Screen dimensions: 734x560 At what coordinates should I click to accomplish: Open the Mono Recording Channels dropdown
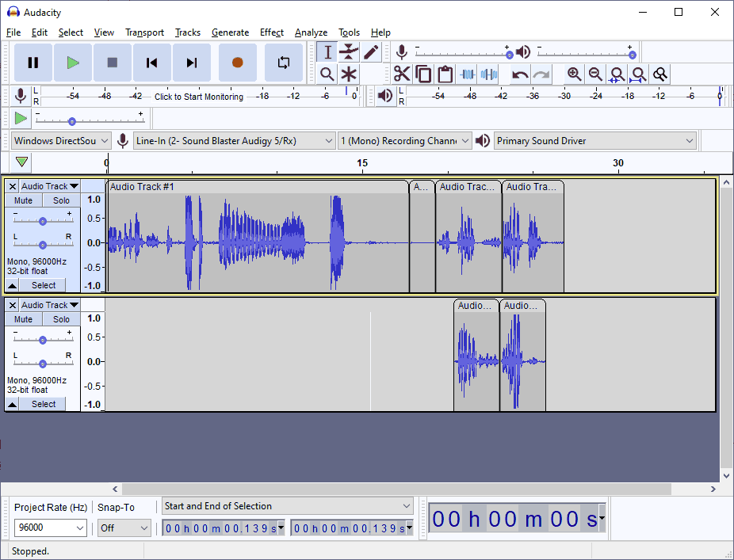pos(404,141)
